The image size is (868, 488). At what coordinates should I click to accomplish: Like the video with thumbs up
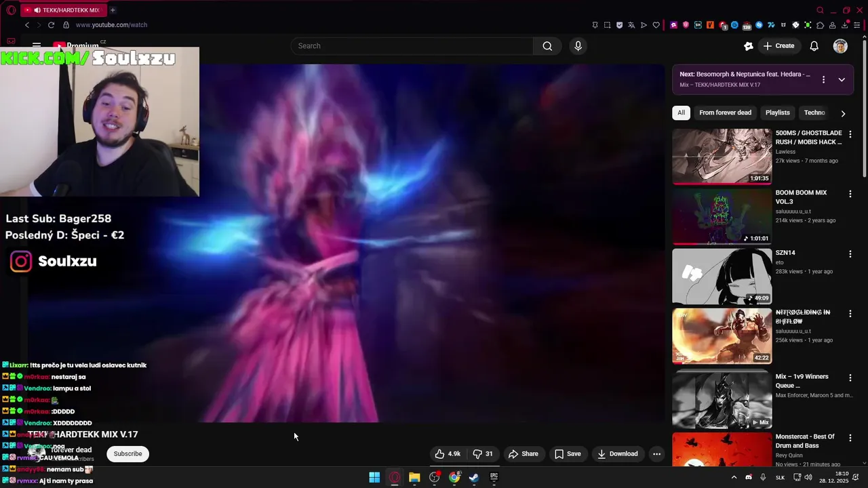(x=448, y=454)
